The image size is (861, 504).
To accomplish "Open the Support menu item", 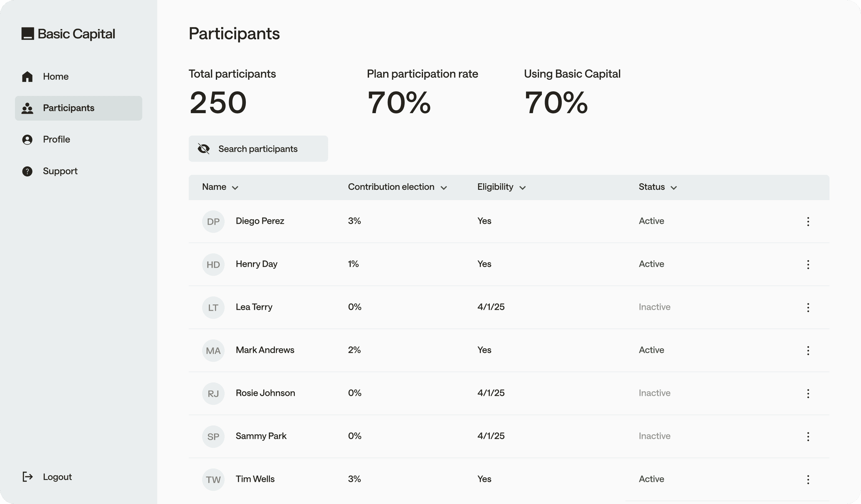I will click(x=60, y=171).
